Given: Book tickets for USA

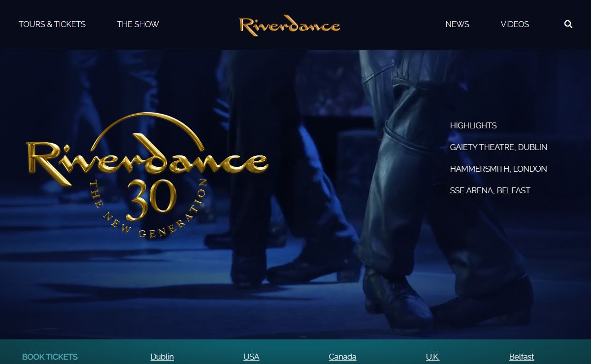Looking at the screenshot, I should click(x=251, y=357).
